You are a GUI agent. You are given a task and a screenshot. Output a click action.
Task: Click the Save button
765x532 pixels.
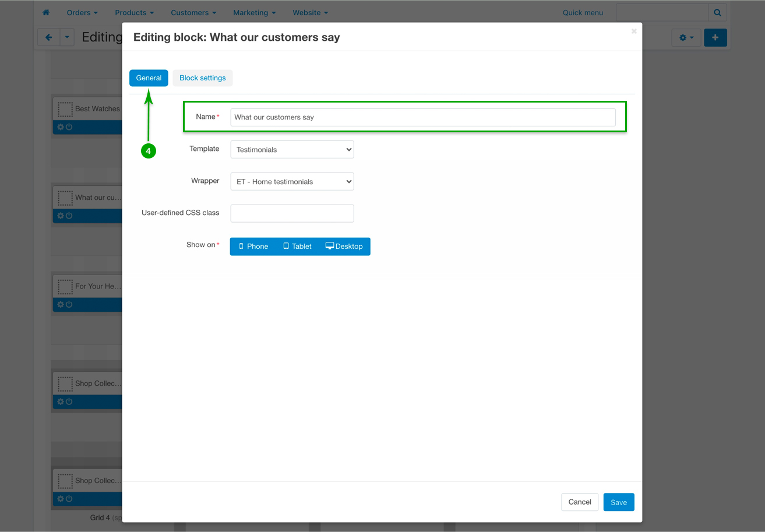pyautogui.click(x=618, y=502)
